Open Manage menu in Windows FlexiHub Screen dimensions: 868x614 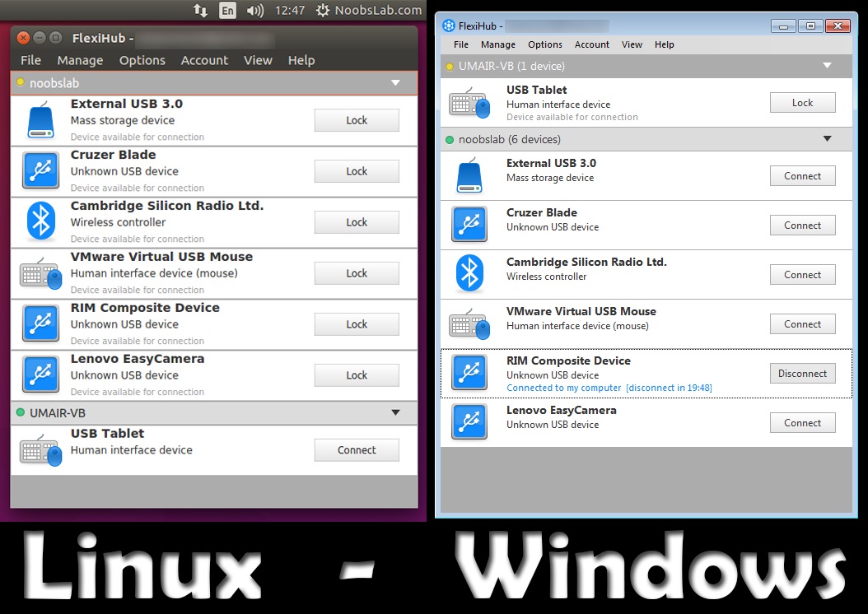[497, 44]
